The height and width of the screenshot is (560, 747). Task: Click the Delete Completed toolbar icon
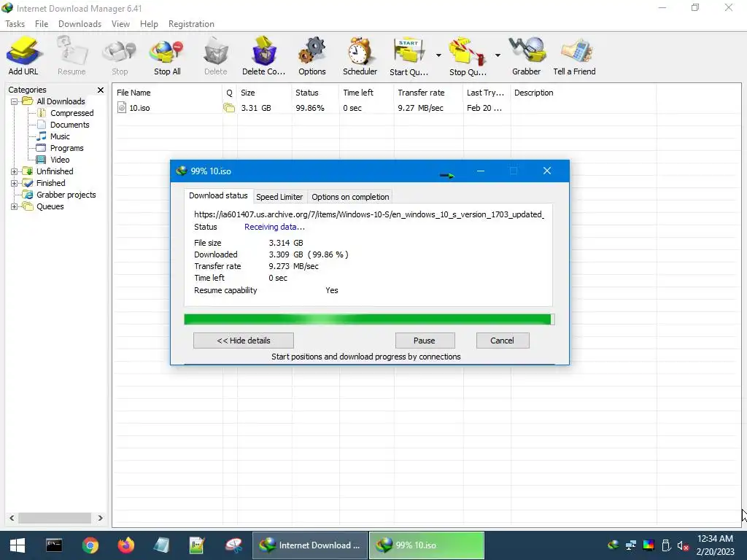[263, 56]
